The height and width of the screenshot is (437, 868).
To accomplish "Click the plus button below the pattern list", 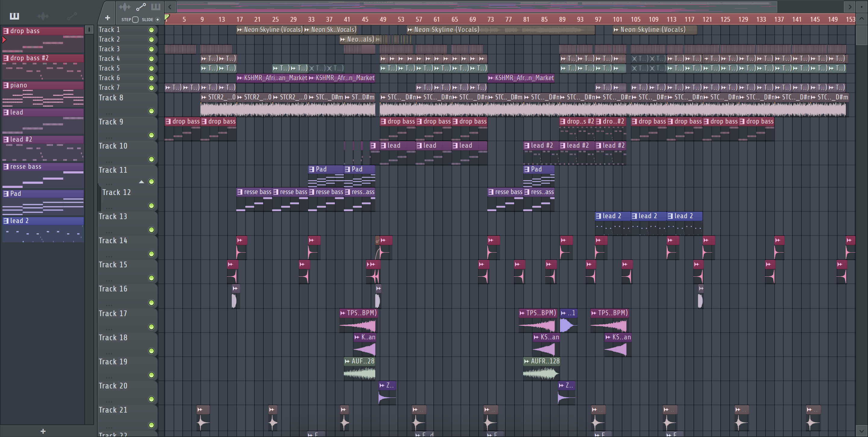I will tap(43, 431).
